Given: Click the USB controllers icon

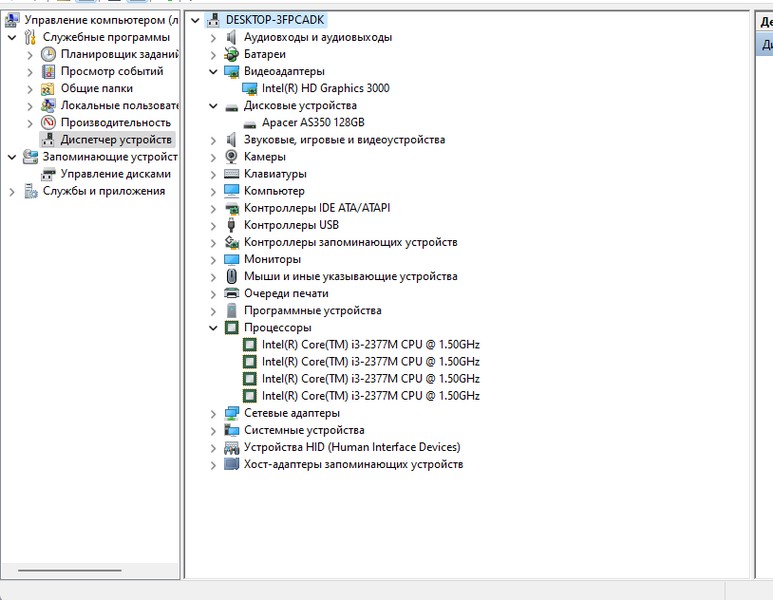Looking at the screenshot, I should click(x=232, y=225).
